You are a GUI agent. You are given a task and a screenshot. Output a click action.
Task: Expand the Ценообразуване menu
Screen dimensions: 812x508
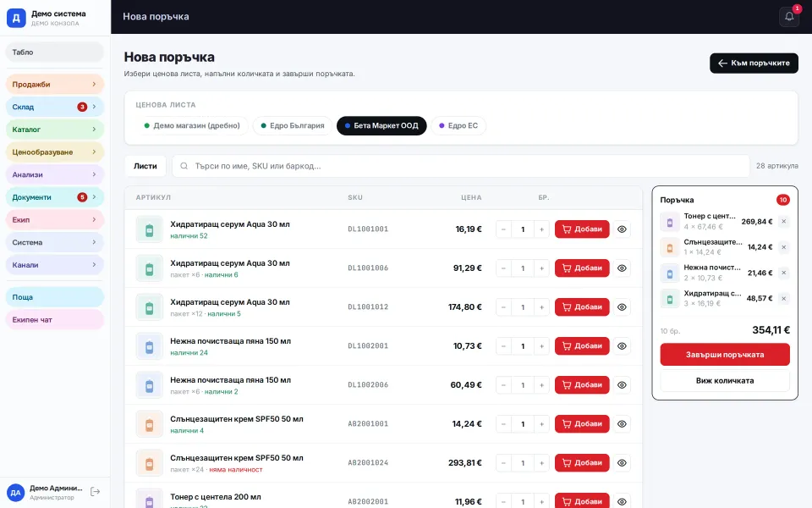point(55,152)
